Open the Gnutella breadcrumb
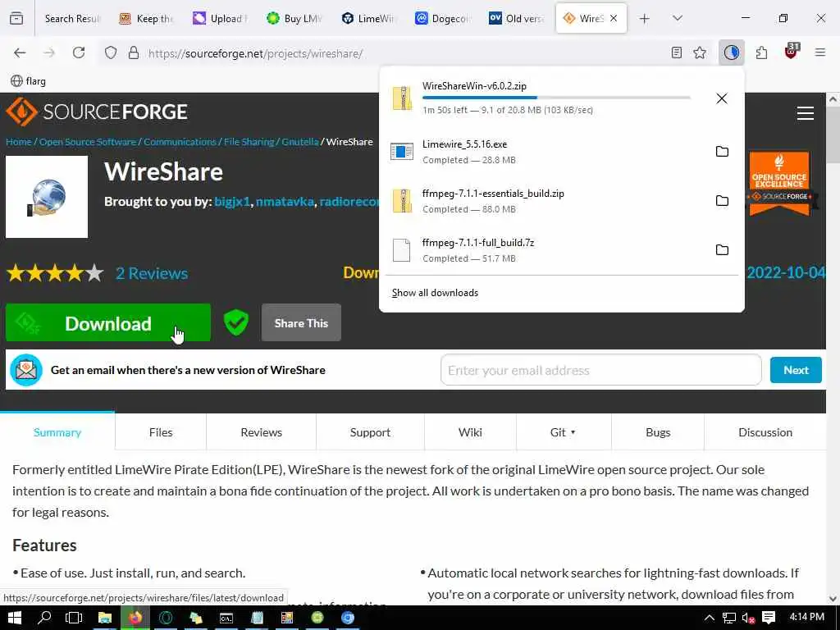The image size is (840, 630). point(300,142)
